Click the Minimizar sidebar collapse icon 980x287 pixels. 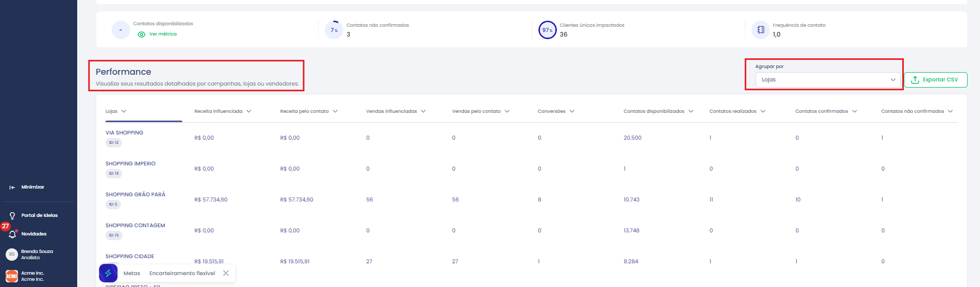[12, 187]
